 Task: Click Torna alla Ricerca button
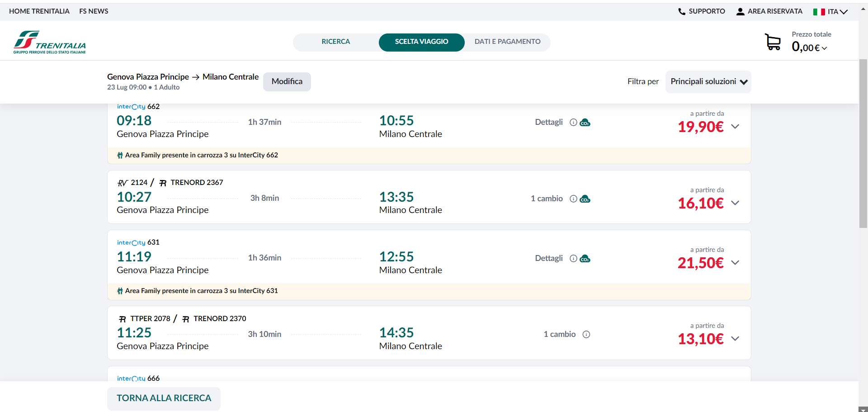tap(164, 398)
